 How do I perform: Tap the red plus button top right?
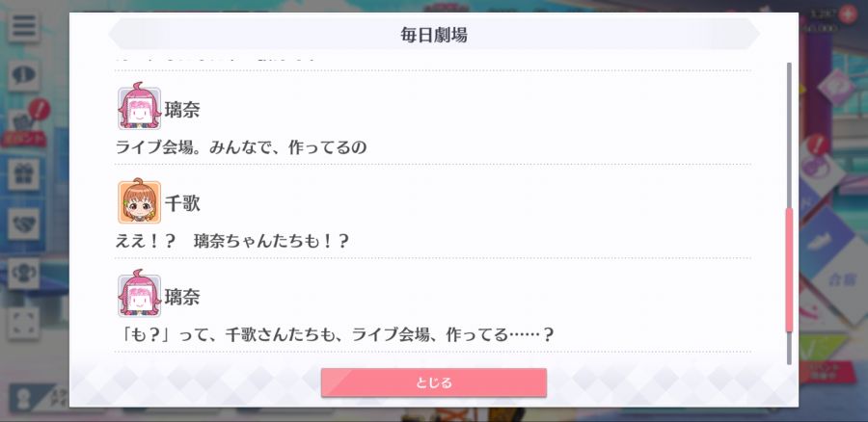pos(847,13)
